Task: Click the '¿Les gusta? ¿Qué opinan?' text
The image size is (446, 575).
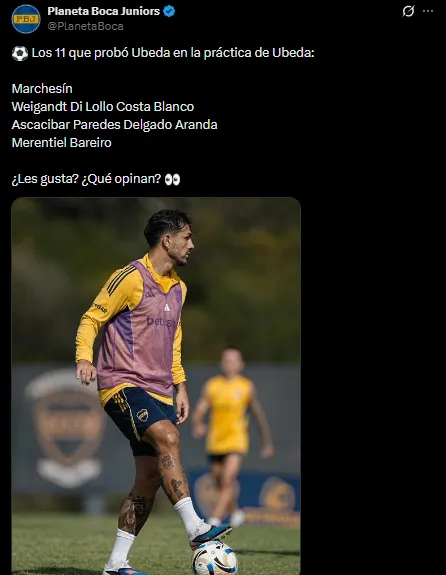Action: click(x=86, y=179)
